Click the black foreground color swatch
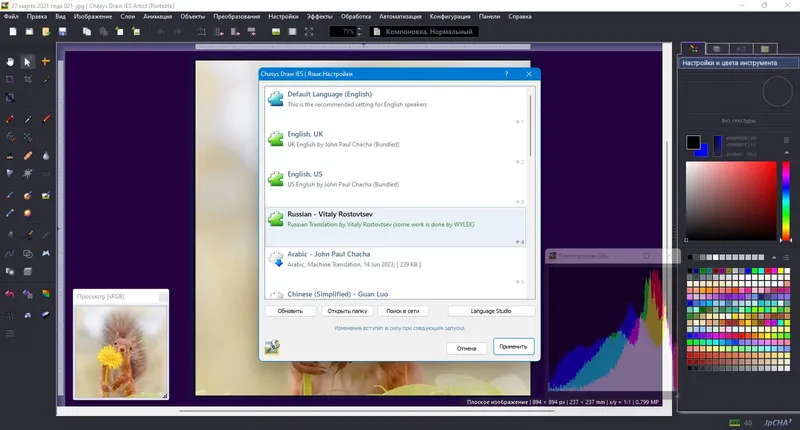The height and width of the screenshot is (430, 800). (693, 143)
